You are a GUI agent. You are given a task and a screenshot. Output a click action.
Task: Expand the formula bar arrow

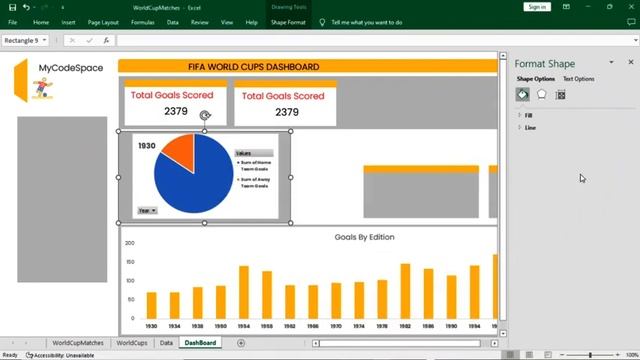[x=636, y=40]
